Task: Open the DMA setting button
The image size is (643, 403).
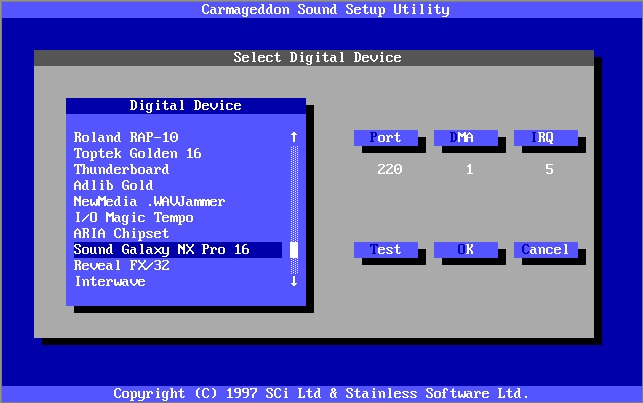Action: (x=466, y=138)
